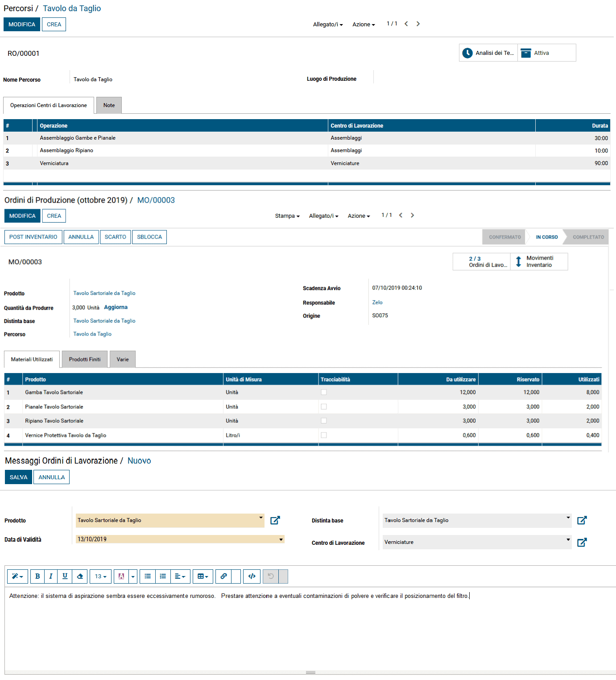Open the Percorsi breadcrumb link
The width and height of the screenshot is (616, 680).
pos(18,8)
